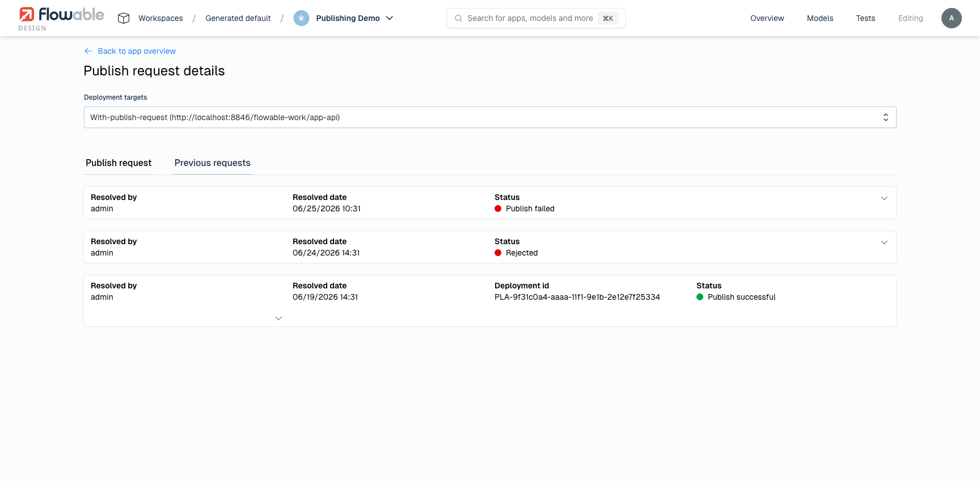Expand the Rejected request row
Image resolution: width=980 pixels, height=481 pixels.
click(884, 242)
